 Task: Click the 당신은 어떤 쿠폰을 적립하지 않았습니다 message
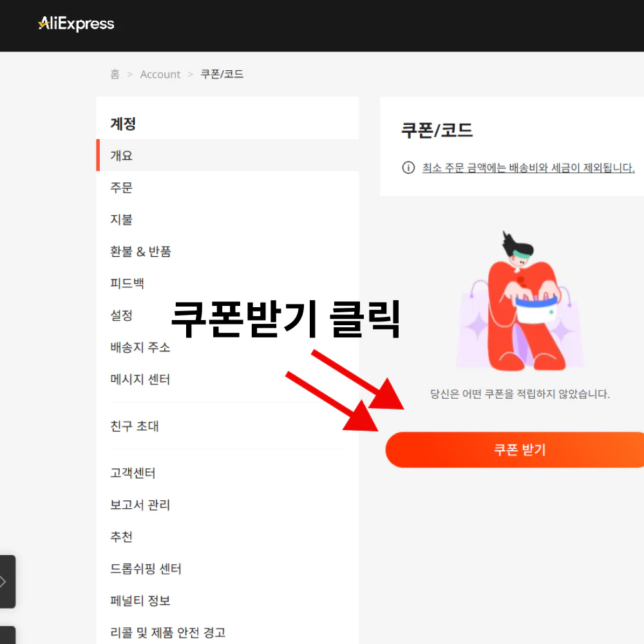(520, 394)
